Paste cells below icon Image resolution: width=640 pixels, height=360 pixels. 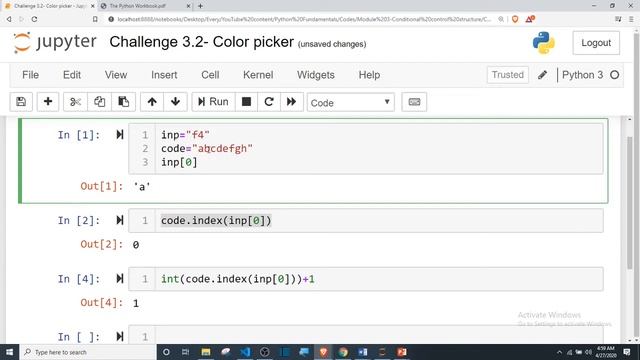coord(123,102)
